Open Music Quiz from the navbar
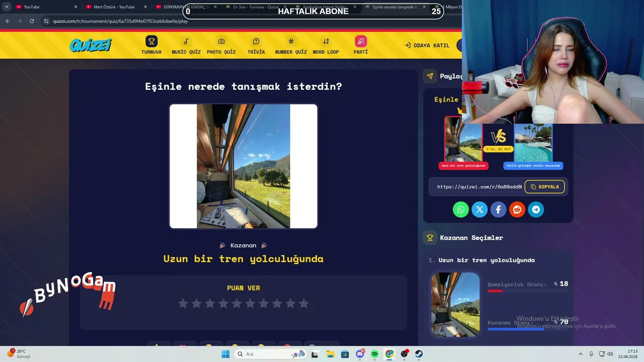Viewport: 644px width, 362px height. (186, 45)
